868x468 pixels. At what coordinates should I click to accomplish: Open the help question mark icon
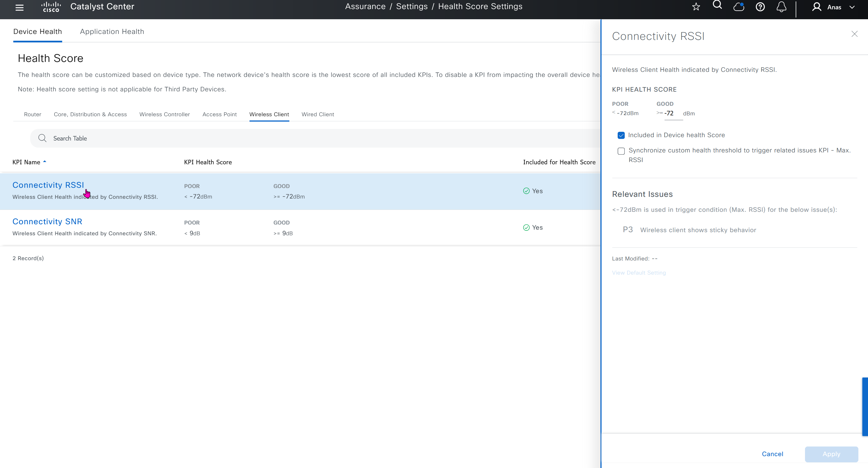(x=760, y=7)
